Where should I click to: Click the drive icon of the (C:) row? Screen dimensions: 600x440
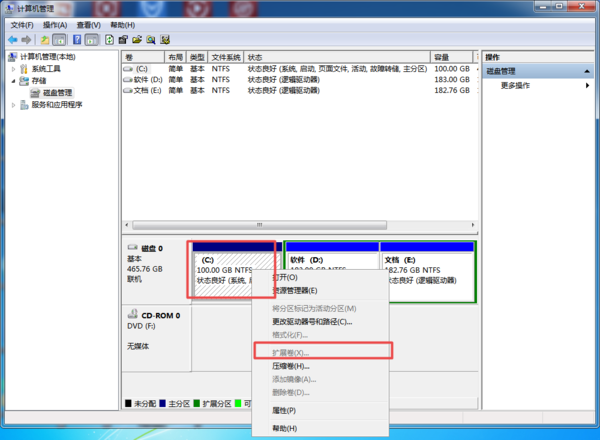(x=128, y=69)
